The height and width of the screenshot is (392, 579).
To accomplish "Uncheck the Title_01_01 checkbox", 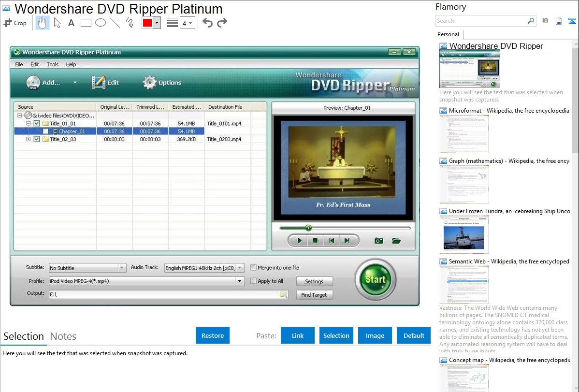I will tap(37, 123).
